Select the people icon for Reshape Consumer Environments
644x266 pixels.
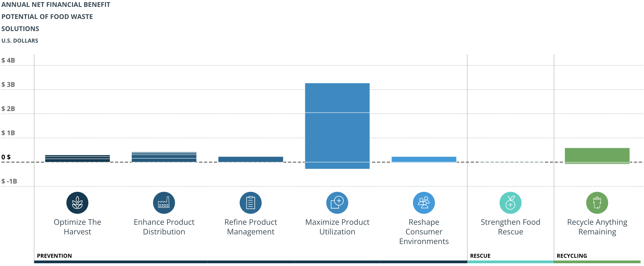coord(424,203)
